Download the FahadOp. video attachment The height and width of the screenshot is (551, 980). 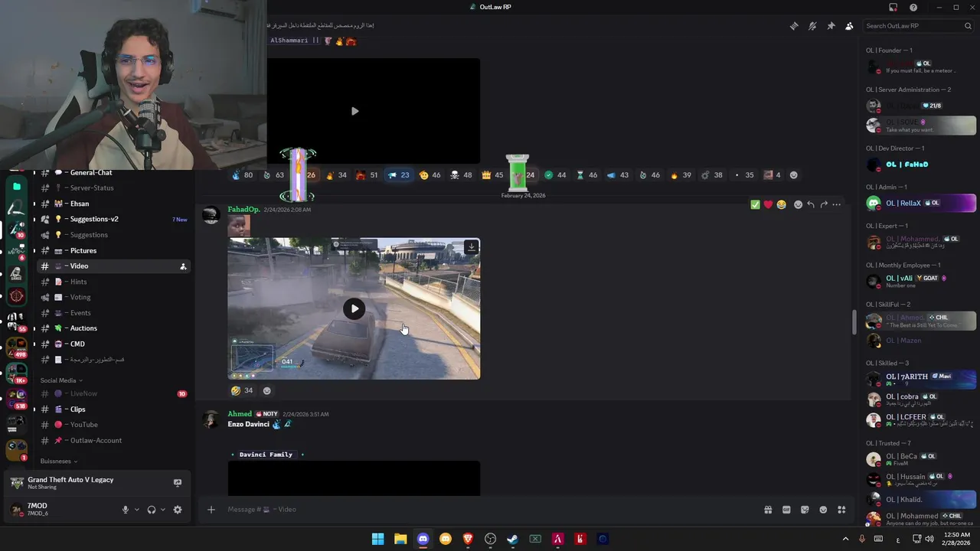pos(471,246)
